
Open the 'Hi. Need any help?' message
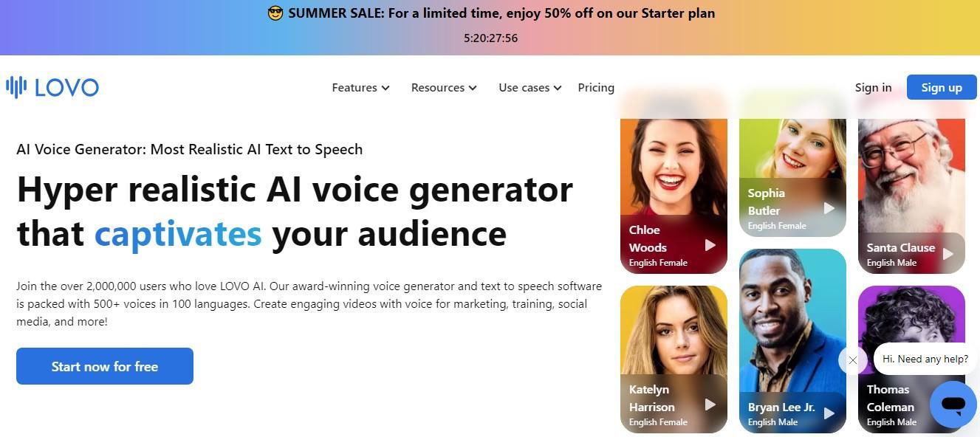925,359
